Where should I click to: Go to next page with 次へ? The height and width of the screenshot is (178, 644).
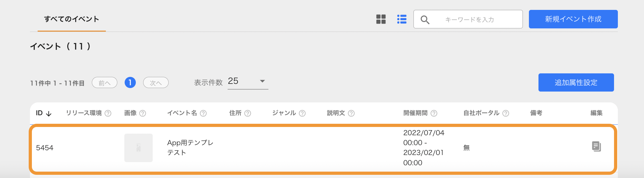coord(156,83)
